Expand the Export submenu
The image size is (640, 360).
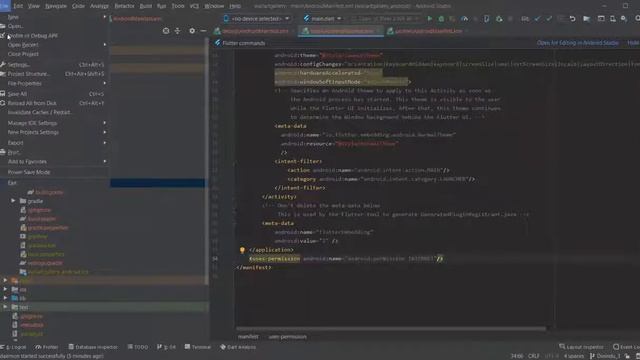pyautogui.click(x=105, y=143)
